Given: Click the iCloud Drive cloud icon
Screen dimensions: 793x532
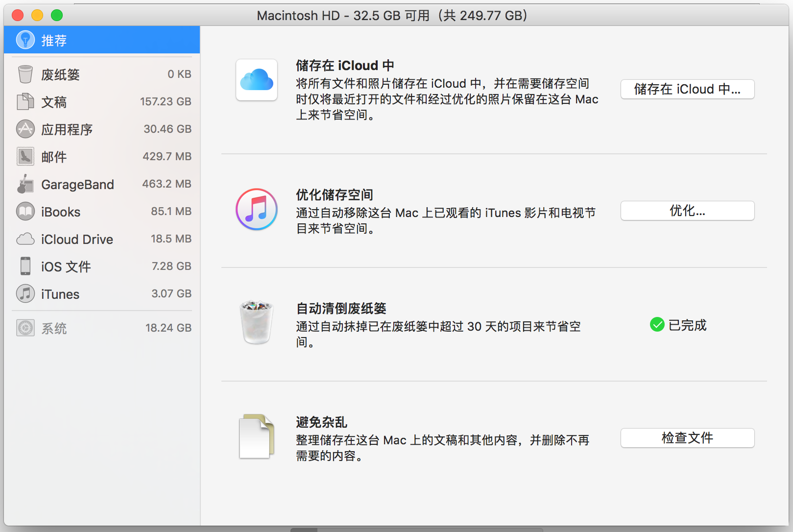Looking at the screenshot, I should (25, 239).
